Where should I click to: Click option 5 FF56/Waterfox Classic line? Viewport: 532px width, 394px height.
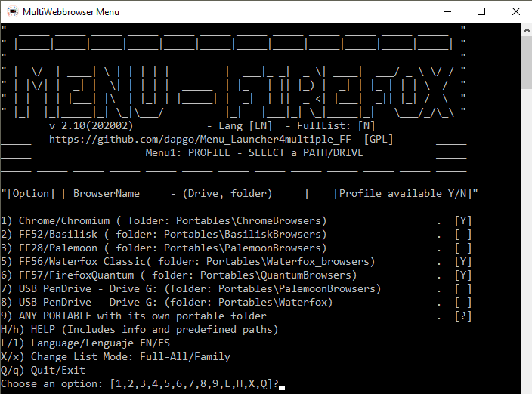(x=237, y=262)
